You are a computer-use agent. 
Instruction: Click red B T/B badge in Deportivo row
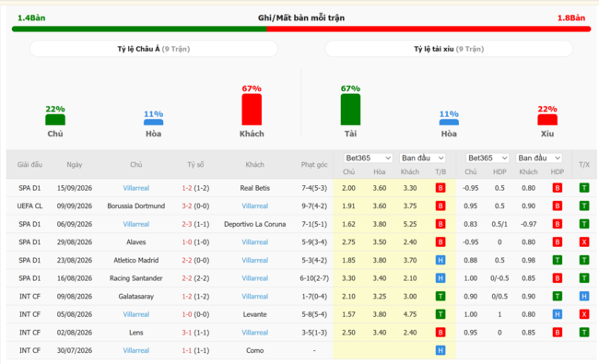pos(440,224)
